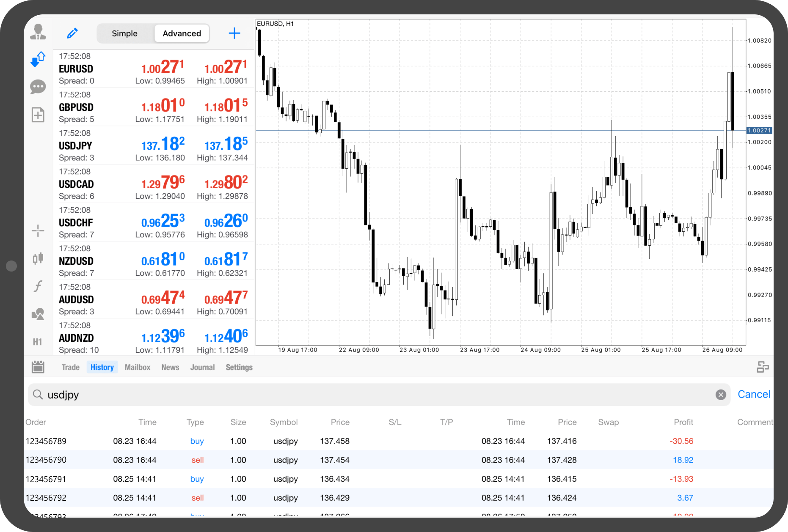Select the crosshair tool
Screen dimensions: 788x532
click(38, 230)
